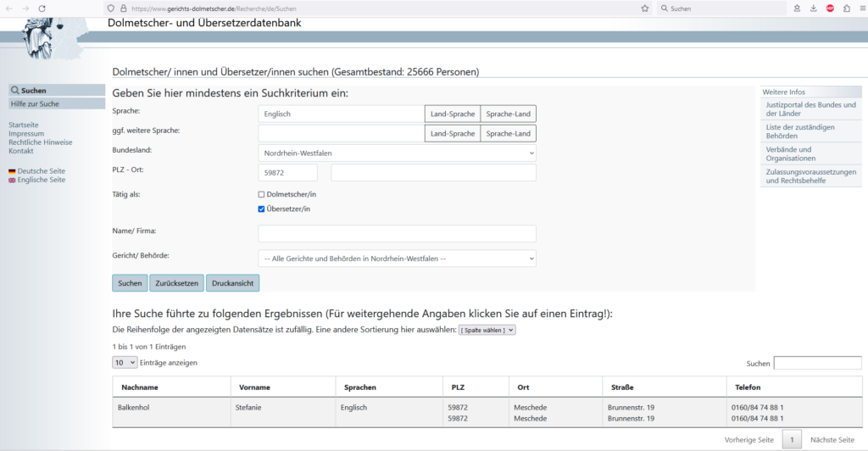
Task: Click Sprache-Land button beside Englisch field
Action: 509,114
